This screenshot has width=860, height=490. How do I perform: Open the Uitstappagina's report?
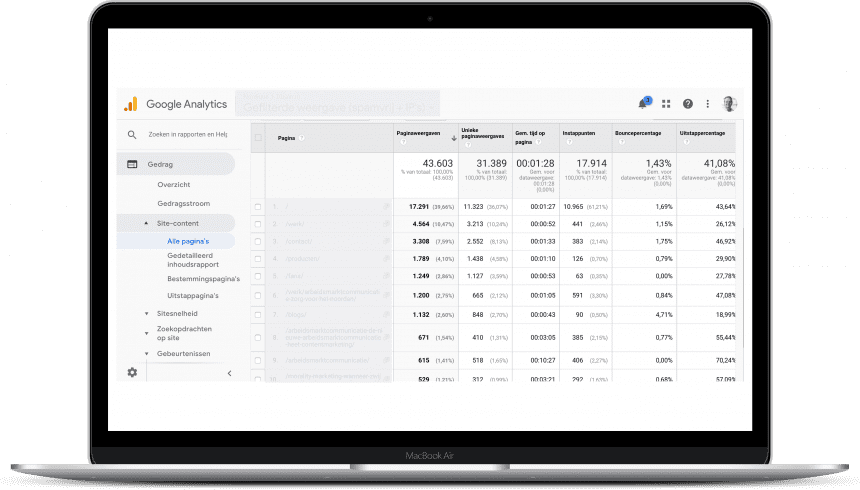click(x=193, y=296)
